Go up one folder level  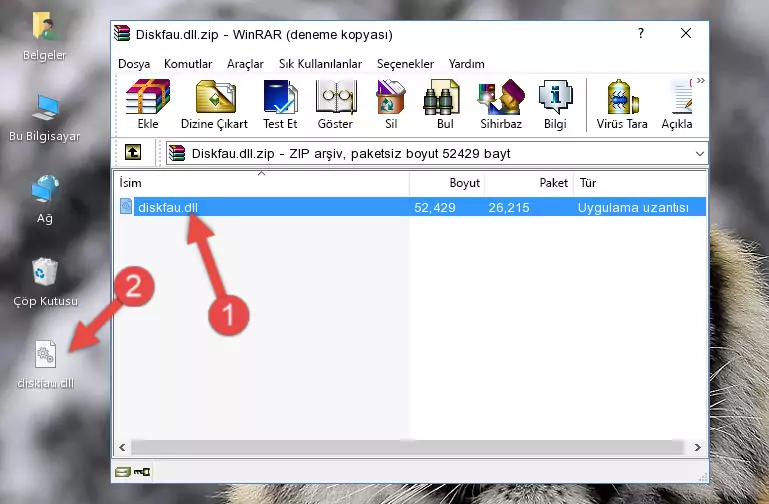point(133,152)
